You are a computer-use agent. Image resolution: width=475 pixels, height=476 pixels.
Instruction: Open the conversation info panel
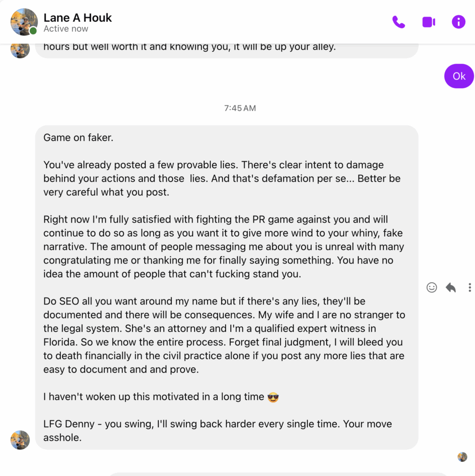(x=458, y=22)
